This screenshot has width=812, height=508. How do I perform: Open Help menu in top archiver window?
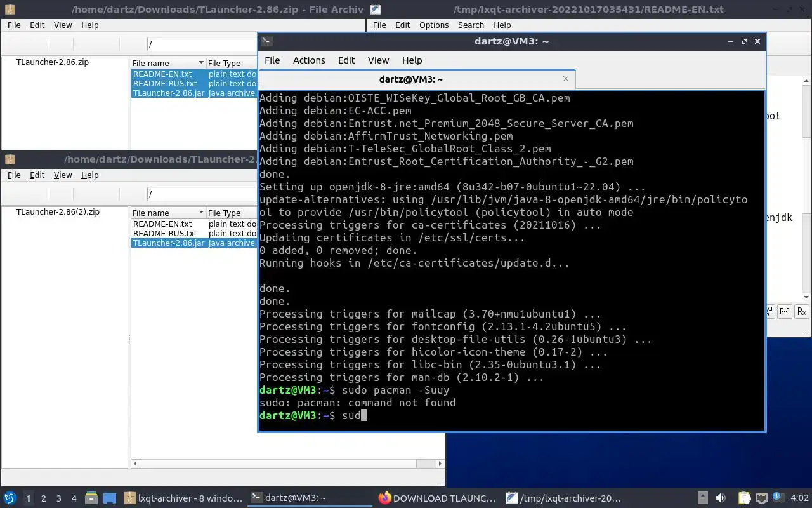pyautogui.click(x=90, y=25)
